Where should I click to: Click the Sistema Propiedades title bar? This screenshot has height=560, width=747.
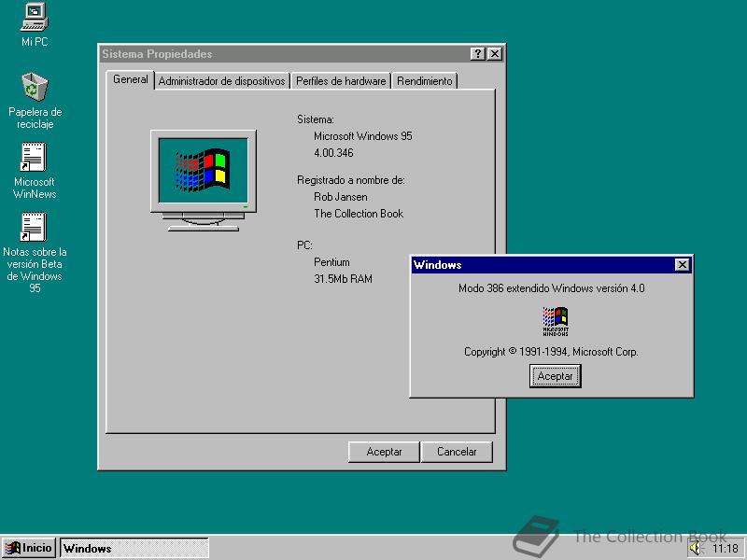pyautogui.click(x=285, y=54)
